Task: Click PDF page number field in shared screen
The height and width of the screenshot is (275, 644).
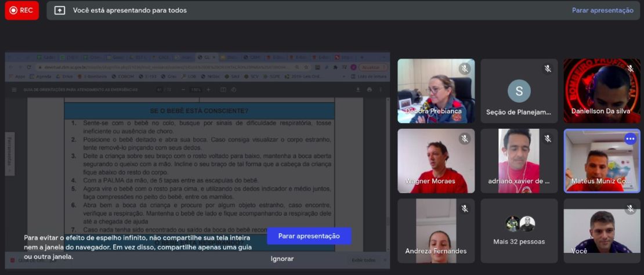Action: pos(160,89)
